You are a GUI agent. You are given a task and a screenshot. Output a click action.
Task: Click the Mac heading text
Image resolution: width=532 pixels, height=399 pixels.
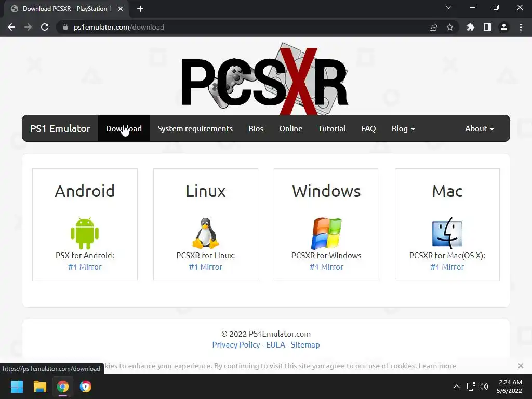point(447,191)
